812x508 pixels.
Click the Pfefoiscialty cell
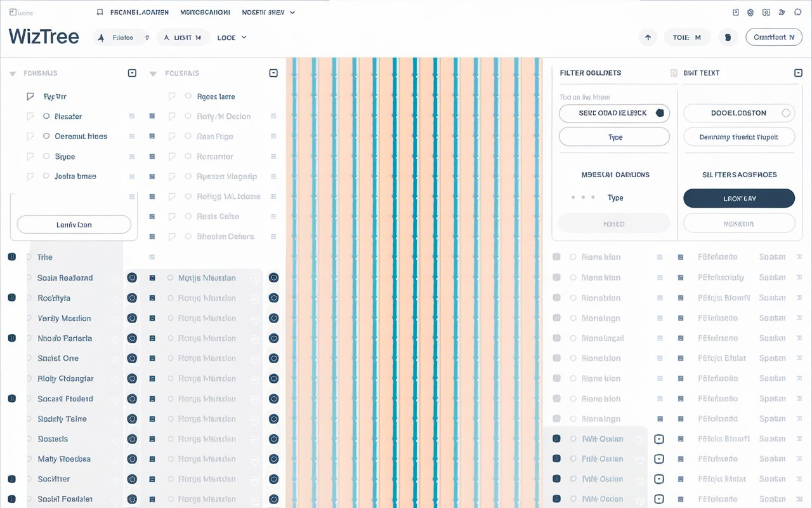pyautogui.click(x=721, y=277)
